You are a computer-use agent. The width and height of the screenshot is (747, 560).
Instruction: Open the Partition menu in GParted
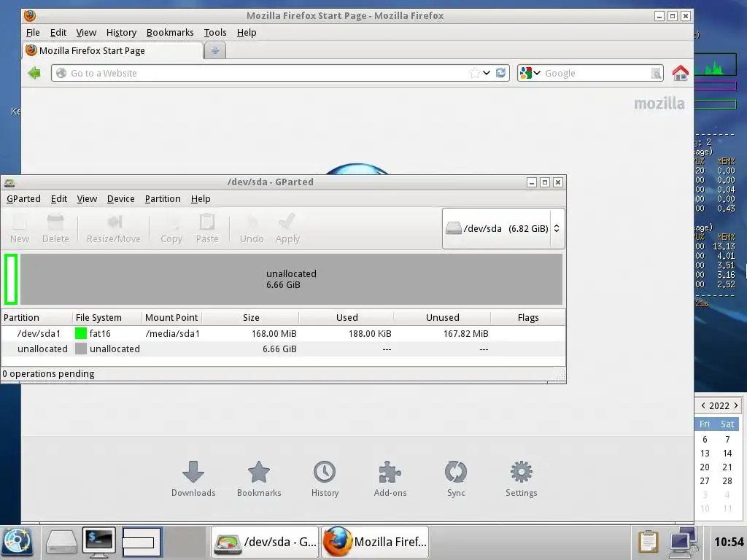pyautogui.click(x=163, y=198)
